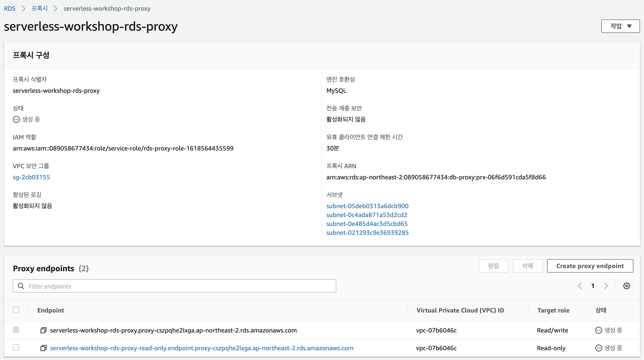Click the MySQL engine compatibility value
Viewport: 644px width, 360px height.
coord(336,91)
